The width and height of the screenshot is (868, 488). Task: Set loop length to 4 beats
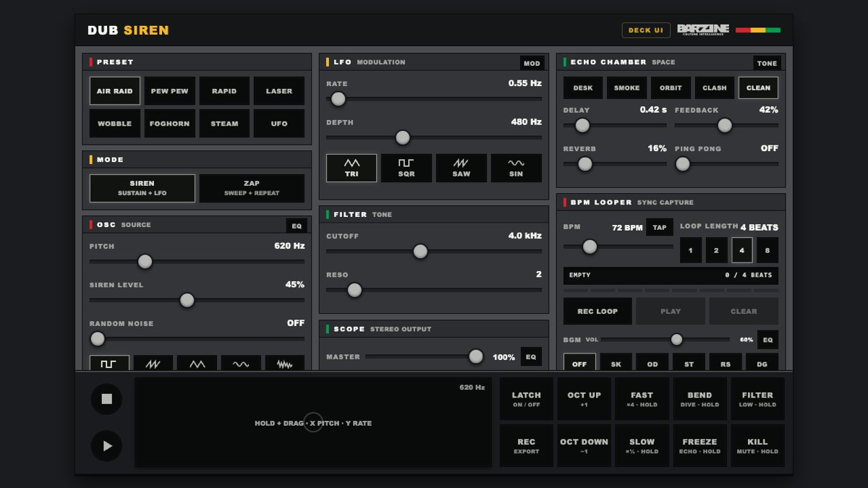pyautogui.click(x=742, y=250)
